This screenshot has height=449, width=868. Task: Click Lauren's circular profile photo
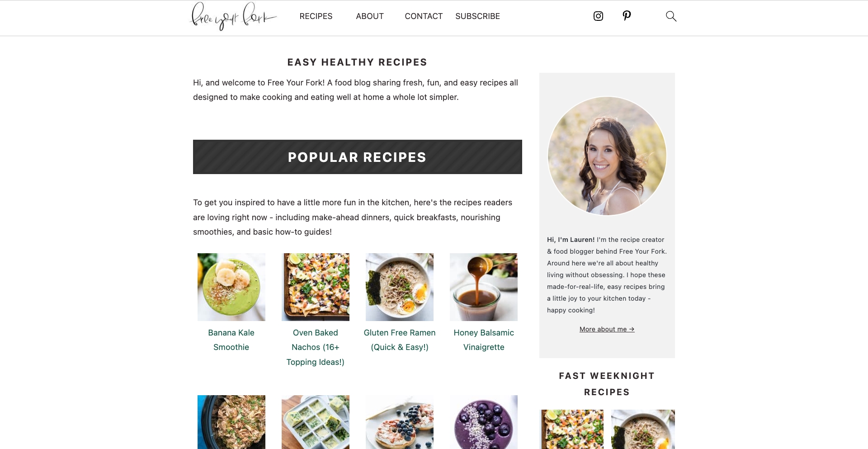click(607, 156)
